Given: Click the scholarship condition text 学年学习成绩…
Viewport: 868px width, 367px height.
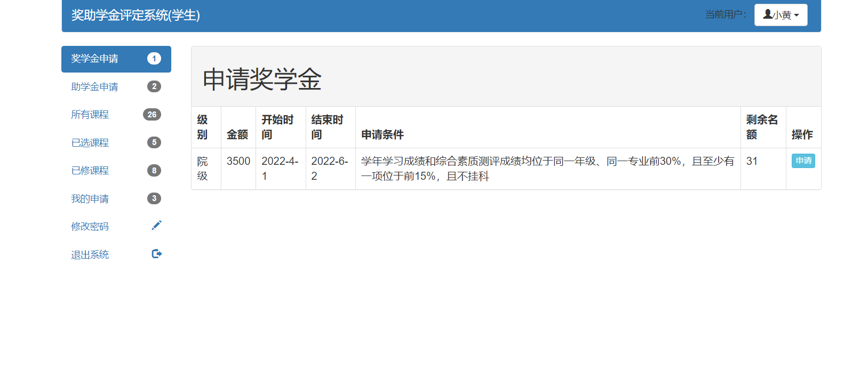Looking at the screenshot, I should pyautogui.click(x=548, y=169).
